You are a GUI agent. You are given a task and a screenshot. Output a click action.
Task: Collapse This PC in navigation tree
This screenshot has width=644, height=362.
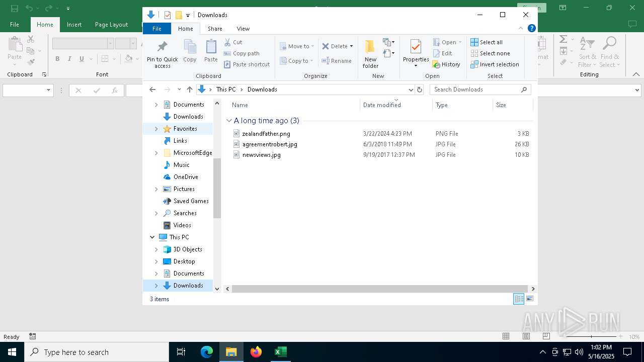[152, 237]
